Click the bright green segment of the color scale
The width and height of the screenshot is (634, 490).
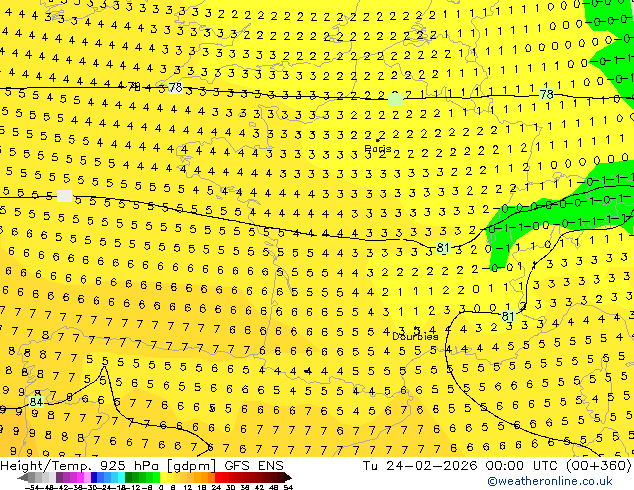click(156, 477)
